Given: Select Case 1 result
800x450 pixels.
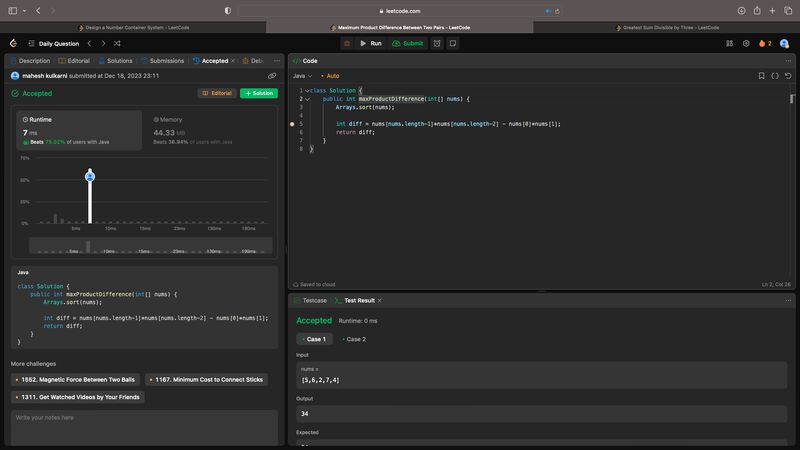Looking at the screenshot, I should click(314, 339).
